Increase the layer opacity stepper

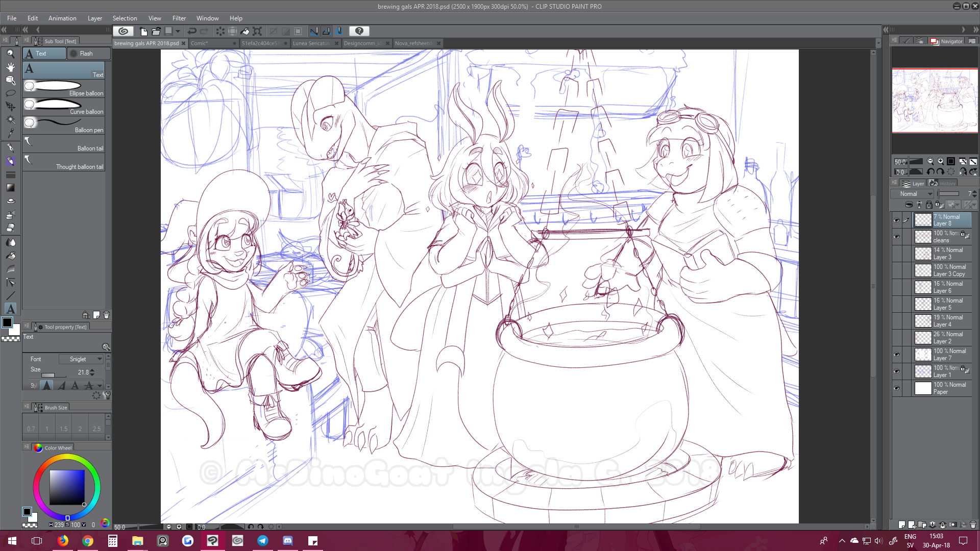click(974, 192)
